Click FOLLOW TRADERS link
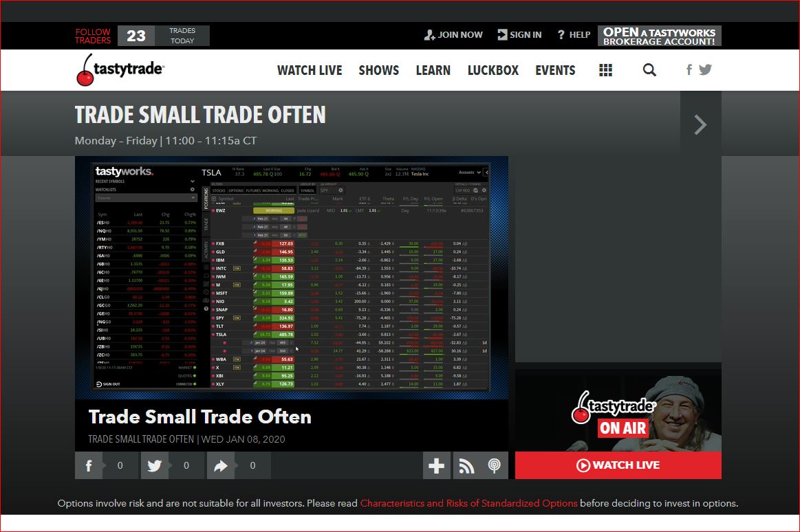The image size is (800, 532). tap(93, 36)
